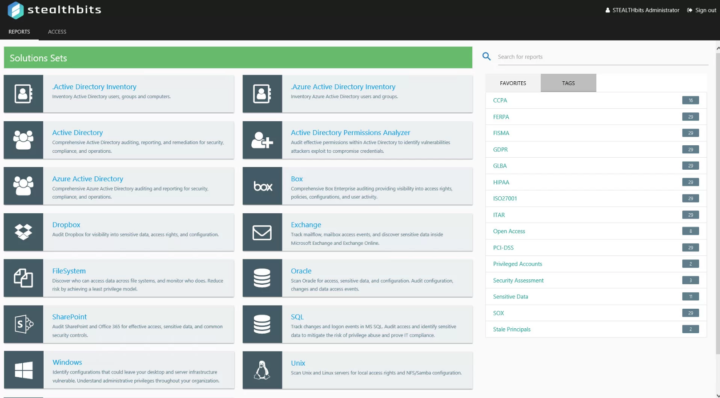The image size is (720, 398).
Task: Select the Sensitive Data tag
Action: pyautogui.click(x=510, y=297)
